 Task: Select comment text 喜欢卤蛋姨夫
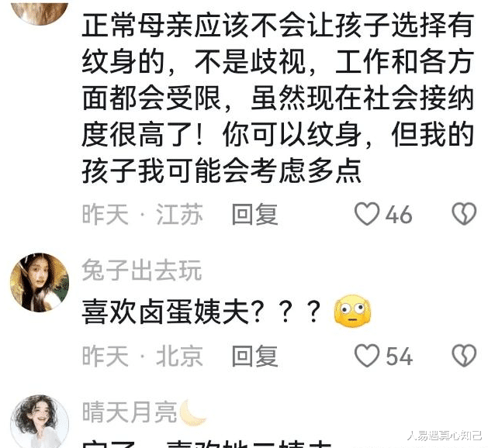pos(165,312)
